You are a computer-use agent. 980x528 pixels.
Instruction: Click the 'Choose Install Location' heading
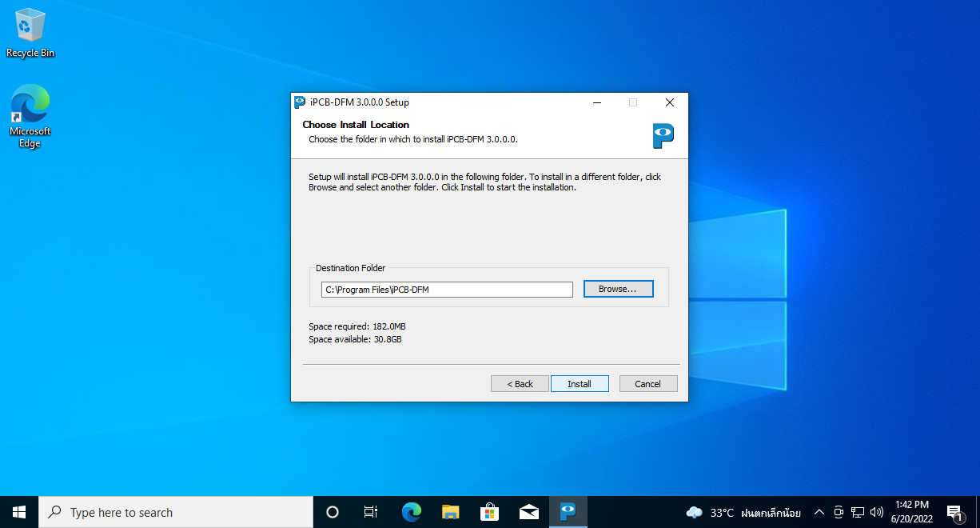(356, 125)
